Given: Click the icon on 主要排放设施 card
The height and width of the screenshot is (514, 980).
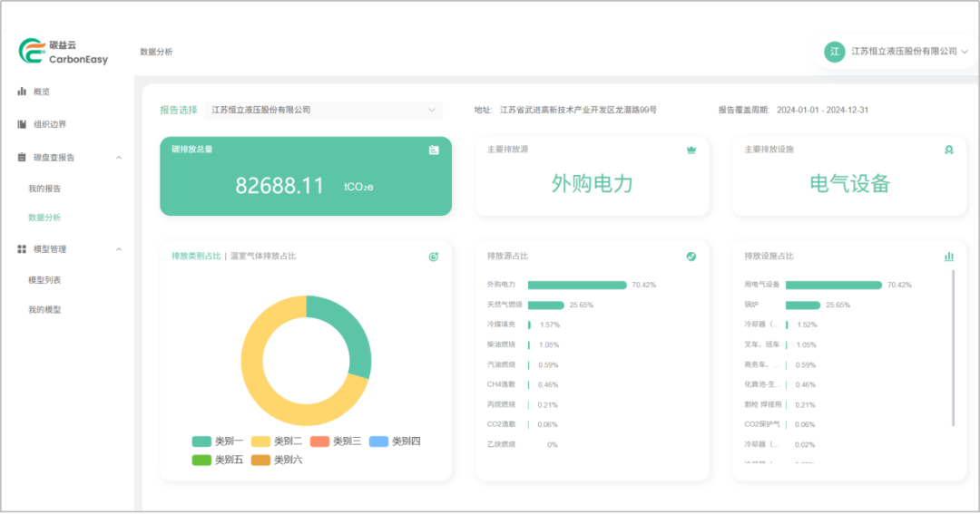Looking at the screenshot, I should click(x=949, y=150).
